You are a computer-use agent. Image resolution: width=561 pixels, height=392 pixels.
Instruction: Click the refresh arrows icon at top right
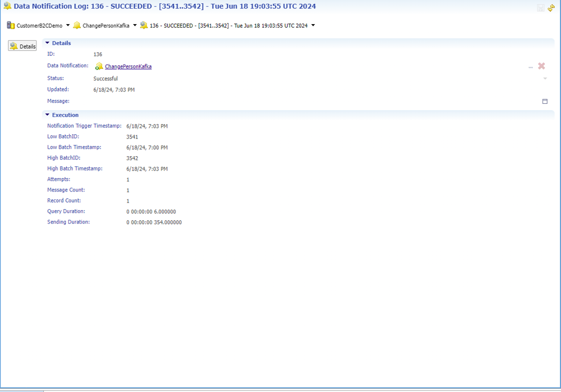tap(551, 8)
